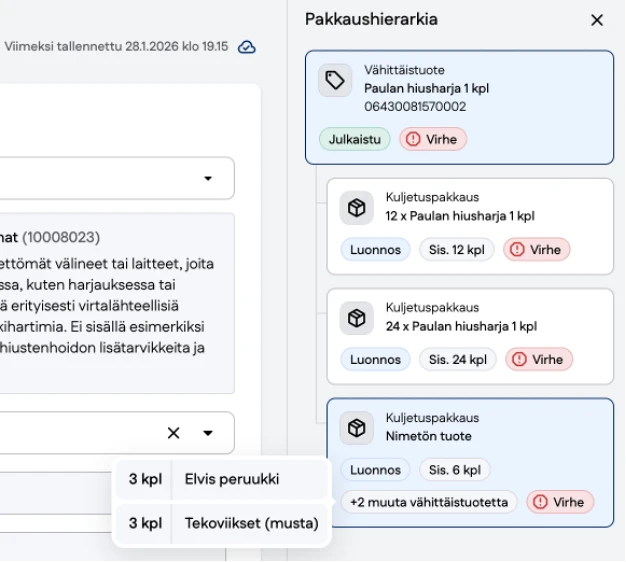Click Luonnos badge on 24 x Paulan hiusharja
The image size is (626, 562).
click(x=375, y=359)
